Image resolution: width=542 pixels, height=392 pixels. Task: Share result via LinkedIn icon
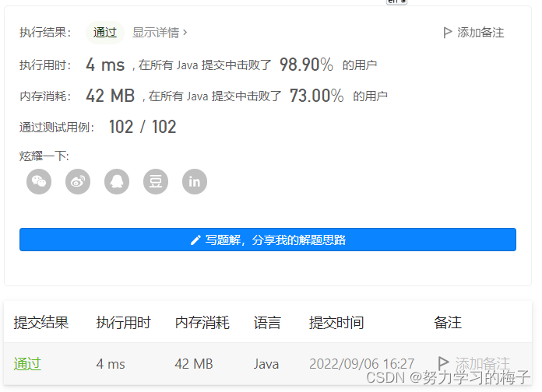(x=195, y=181)
